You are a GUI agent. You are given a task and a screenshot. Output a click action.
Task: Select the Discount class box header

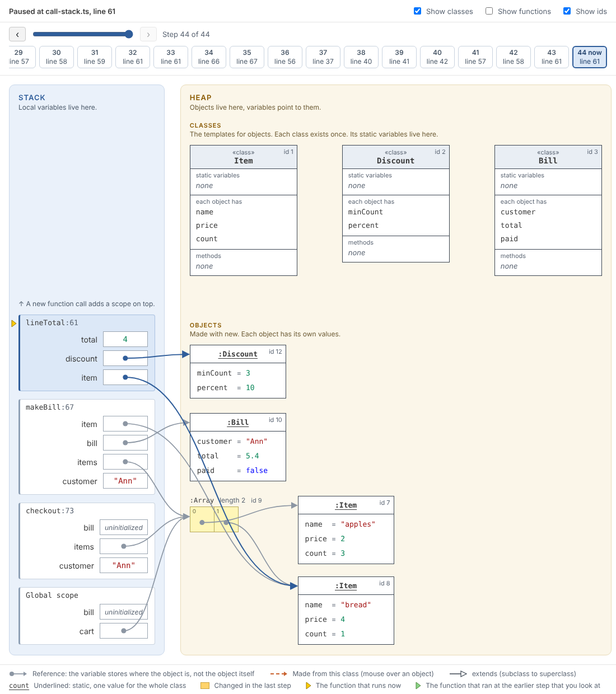click(x=396, y=157)
